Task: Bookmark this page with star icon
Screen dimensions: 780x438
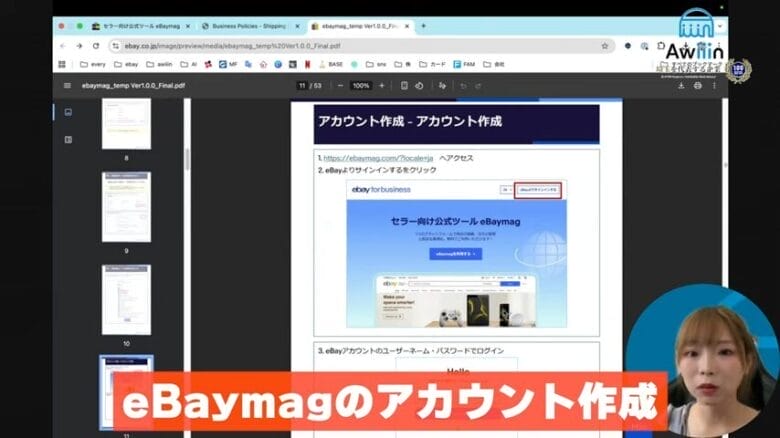Action: [605, 46]
